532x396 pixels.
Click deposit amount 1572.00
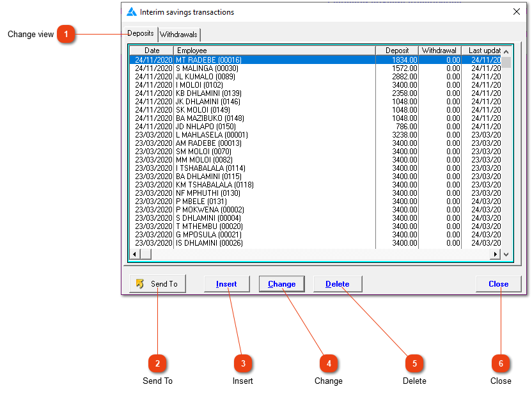(x=404, y=68)
